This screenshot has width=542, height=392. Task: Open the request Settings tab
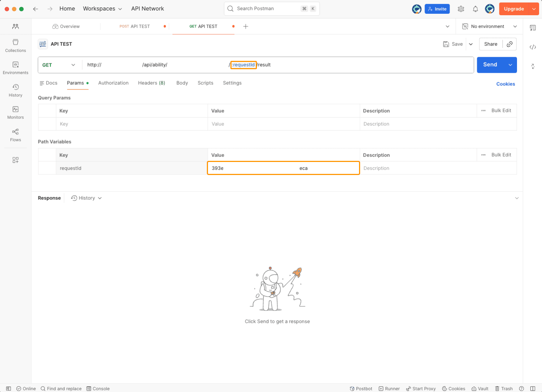click(232, 83)
